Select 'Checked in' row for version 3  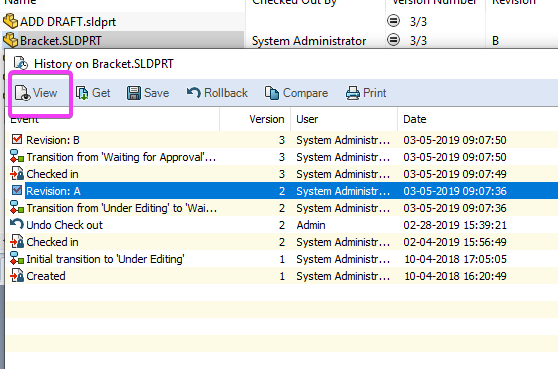[x=282, y=174]
